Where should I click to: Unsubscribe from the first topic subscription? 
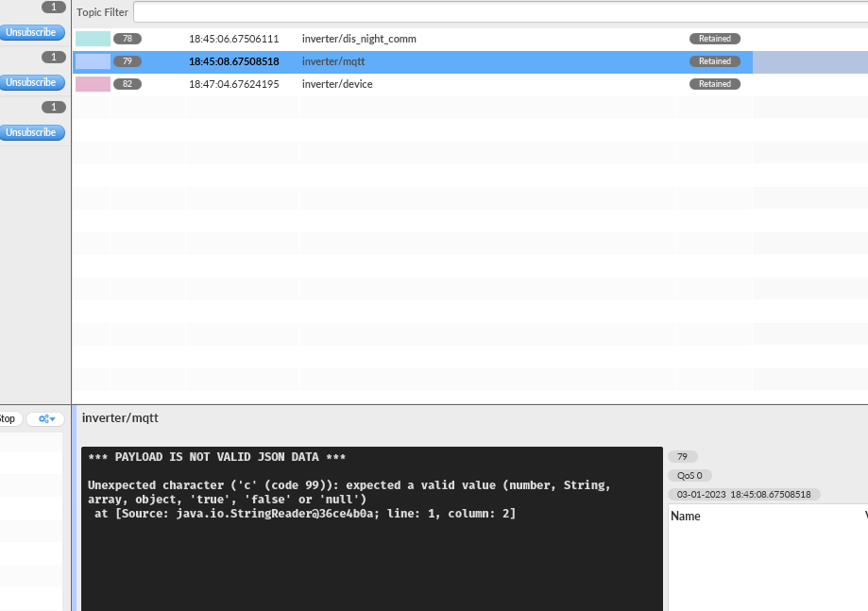[32, 31]
